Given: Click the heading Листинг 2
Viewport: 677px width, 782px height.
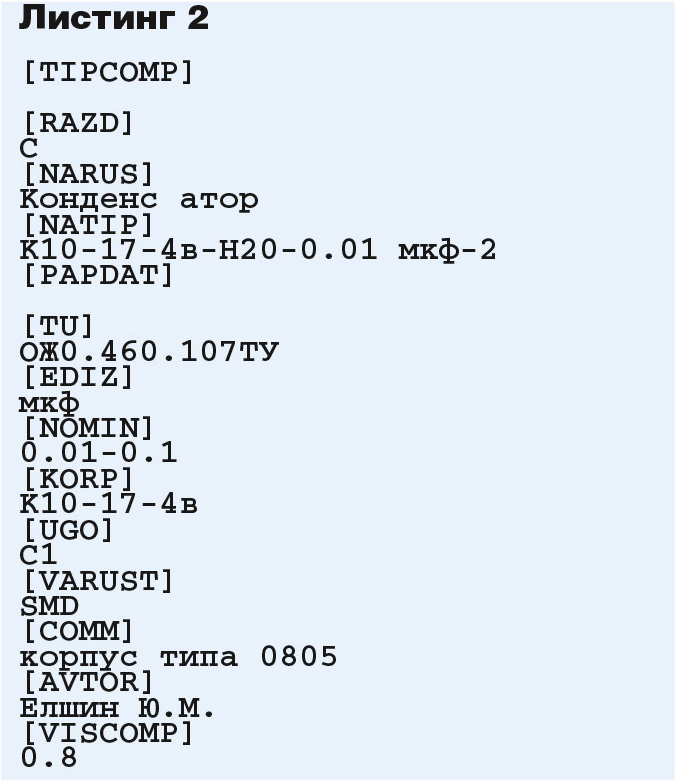Looking at the screenshot, I should (x=113, y=18).
